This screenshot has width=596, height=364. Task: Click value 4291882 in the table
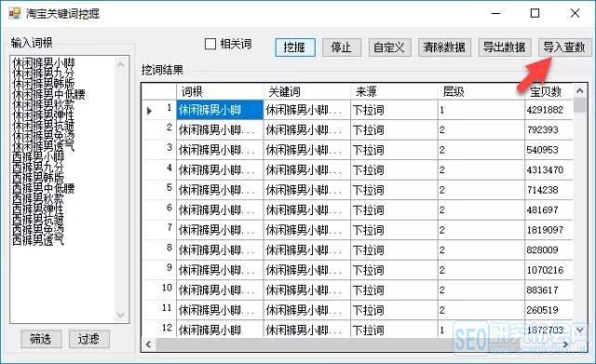tap(545, 110)
